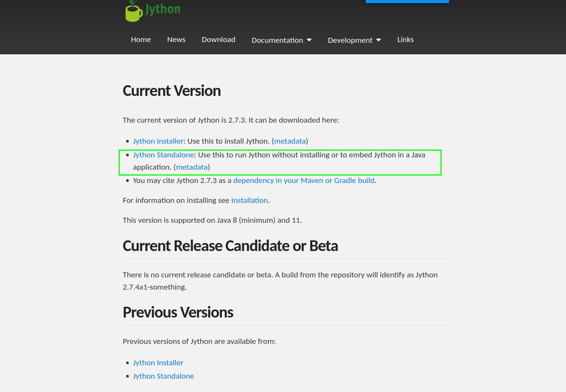The image size is (566, 392).
Task: Click the highlighted Jython Standalone link
Action: point(163,155)
